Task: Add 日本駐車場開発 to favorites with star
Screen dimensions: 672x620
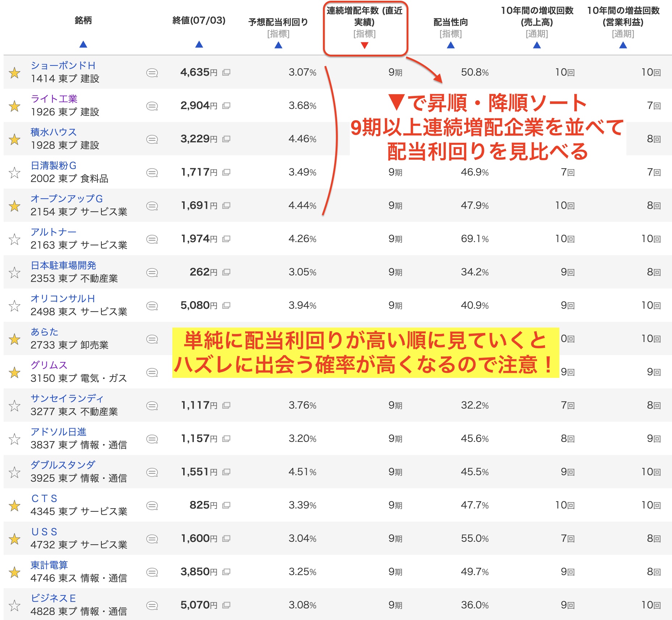Action: 14,273
